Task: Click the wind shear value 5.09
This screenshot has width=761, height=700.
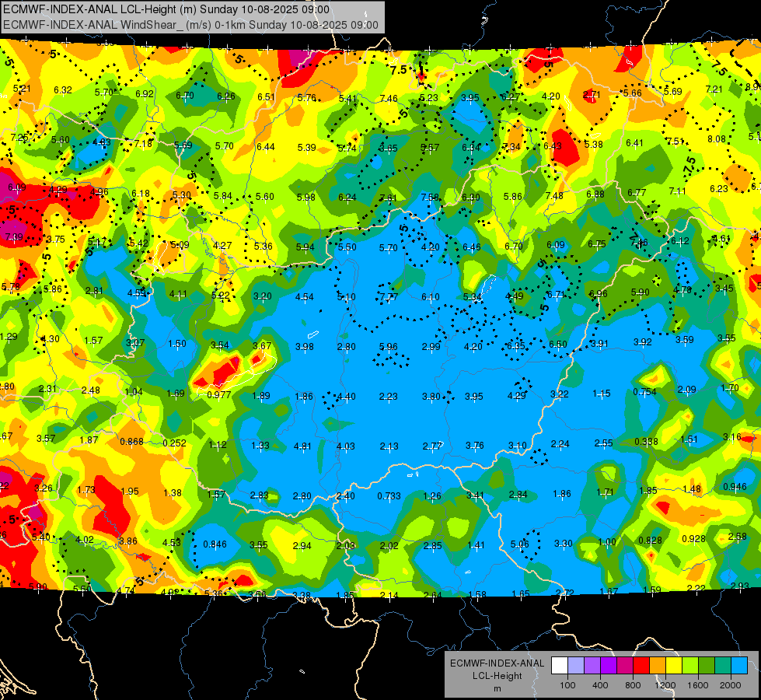Action: [x=180, y=245]
